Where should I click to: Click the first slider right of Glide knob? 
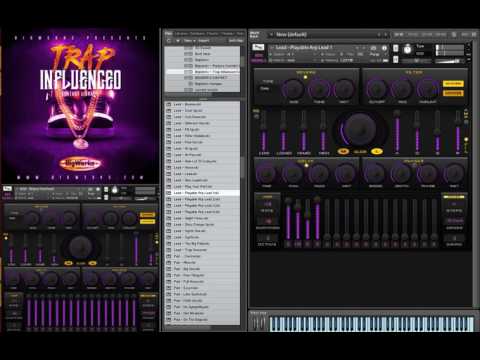click(x=397, y=132)
